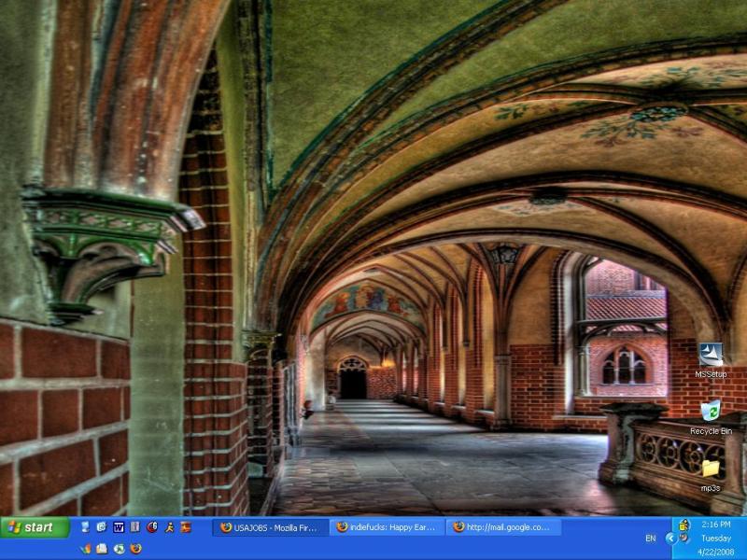
Task: Click the Show Desktop icon in Quick Launch
Action: pyautogui.click(x=85, y=527)
